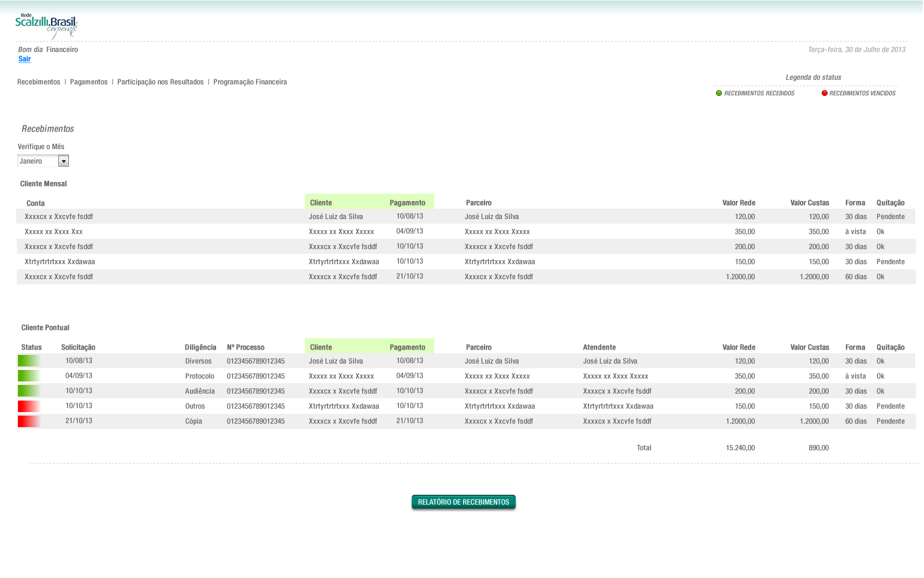
Task: Click the Status column header in Cliente Pontual
Action: (x=31, y=347)
